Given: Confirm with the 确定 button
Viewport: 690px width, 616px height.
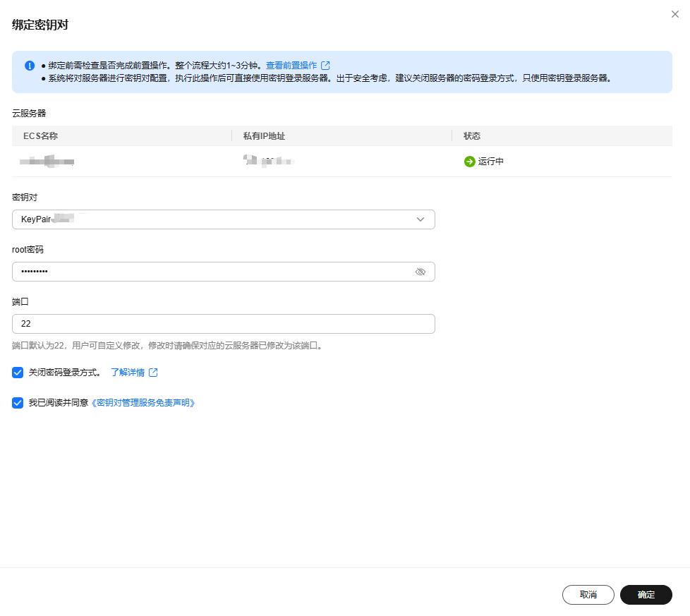Looking at the screenshot, I should 646,594.
